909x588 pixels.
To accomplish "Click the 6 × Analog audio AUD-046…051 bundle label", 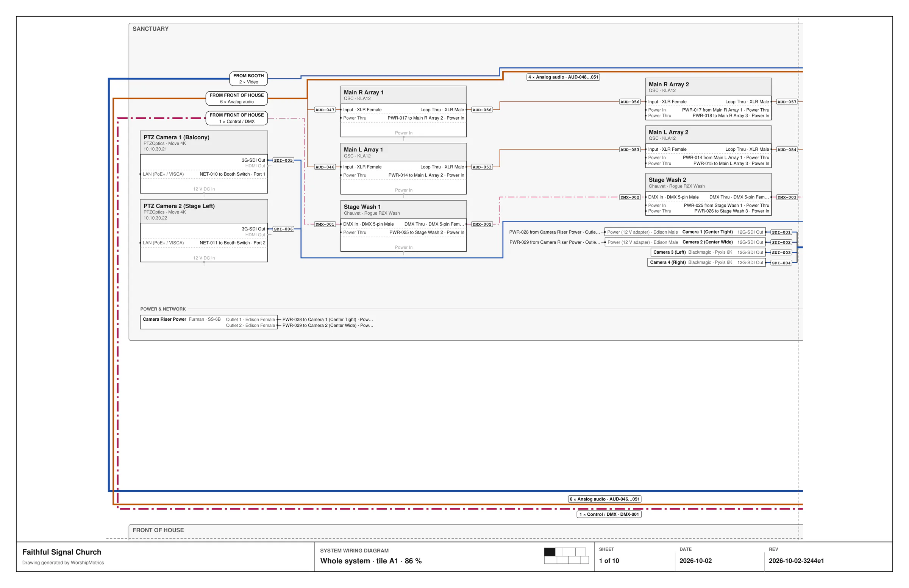I will click(x=604, y=499).
